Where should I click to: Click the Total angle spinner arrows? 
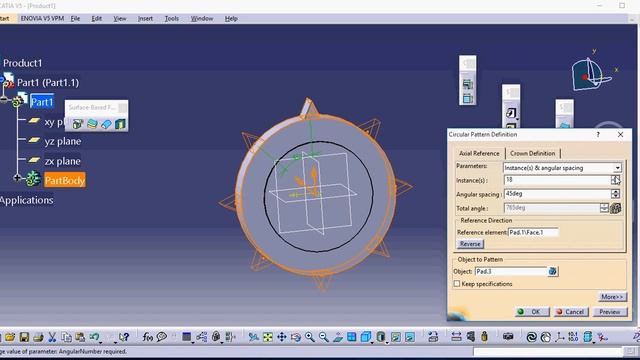604,208
